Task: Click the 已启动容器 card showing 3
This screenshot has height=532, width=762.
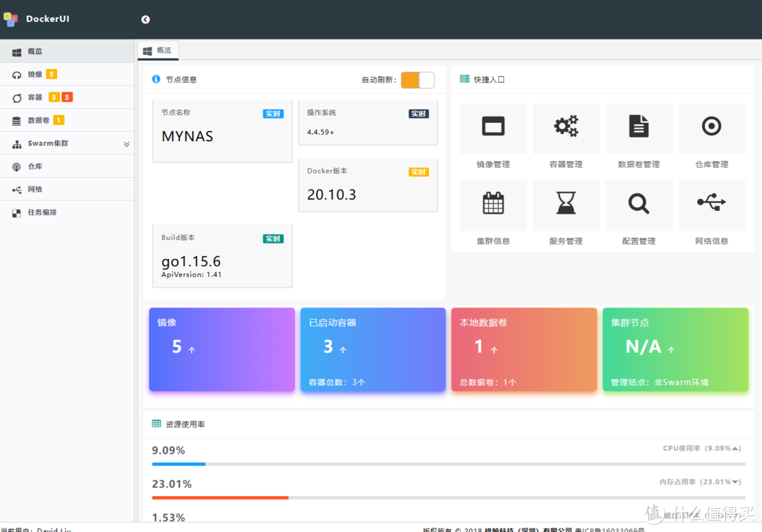Action: point(373,349)
